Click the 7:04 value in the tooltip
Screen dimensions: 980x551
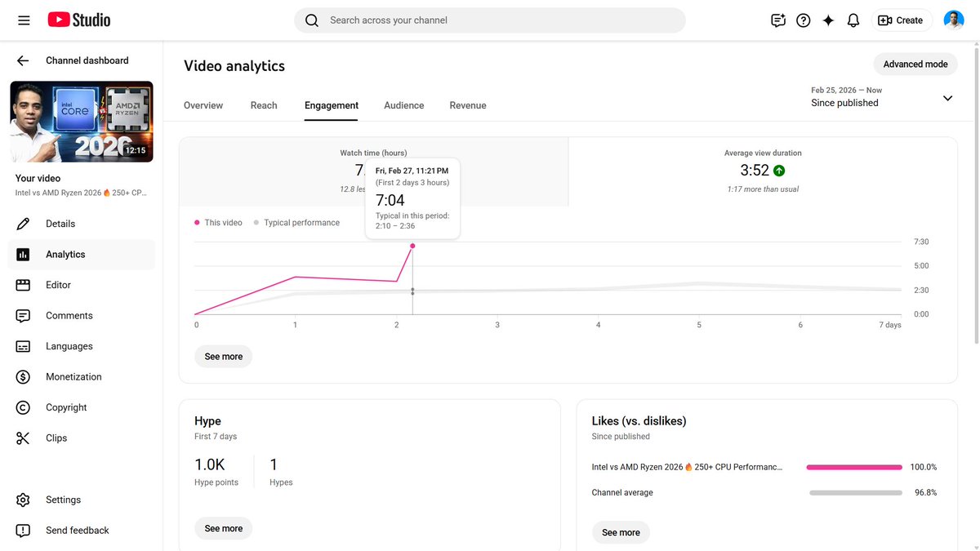390,200
